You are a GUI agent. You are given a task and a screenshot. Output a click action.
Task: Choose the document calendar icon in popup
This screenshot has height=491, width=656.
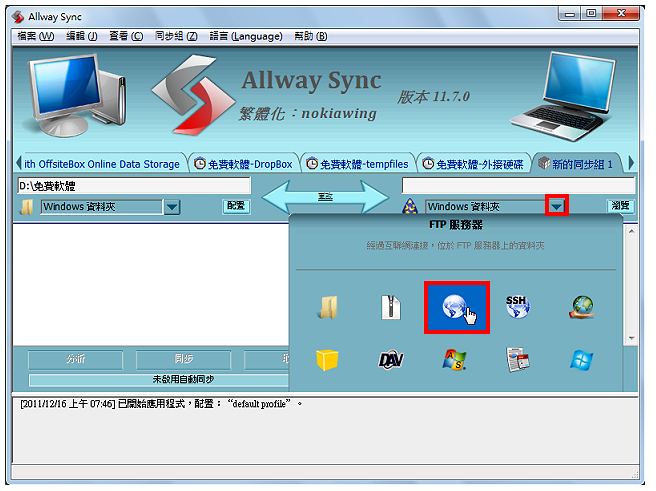(x=518, y=360)
